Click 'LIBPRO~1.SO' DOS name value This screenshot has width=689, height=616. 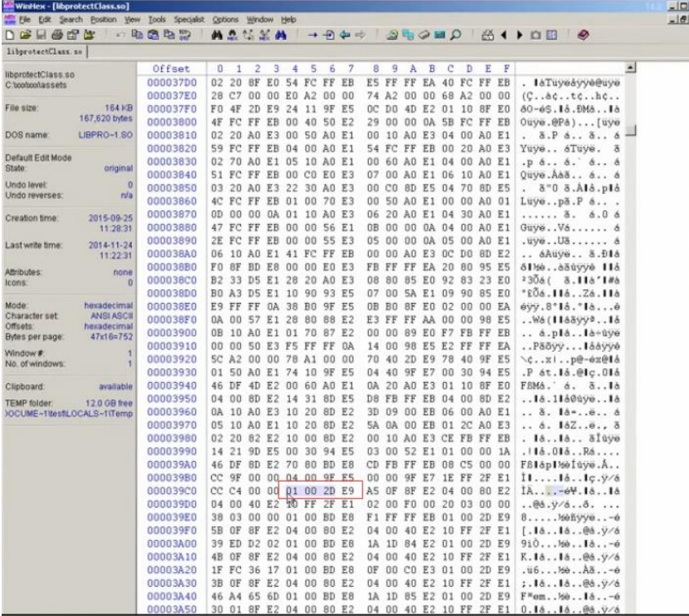pos(105,135)
